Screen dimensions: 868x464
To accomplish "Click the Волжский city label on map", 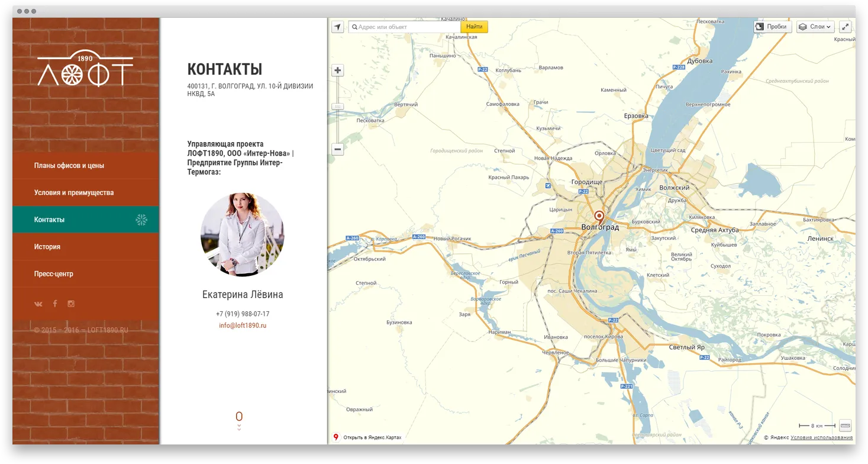I will click(675, 188).
